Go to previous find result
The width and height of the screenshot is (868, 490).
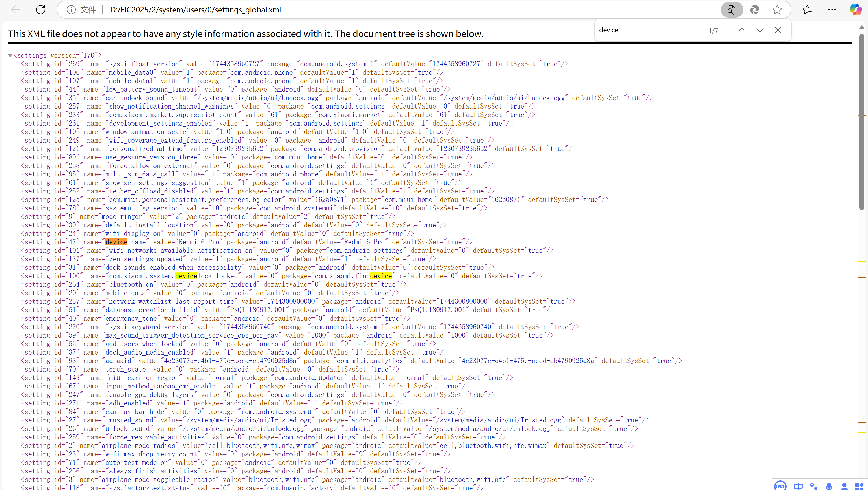(x=742, y=30)
